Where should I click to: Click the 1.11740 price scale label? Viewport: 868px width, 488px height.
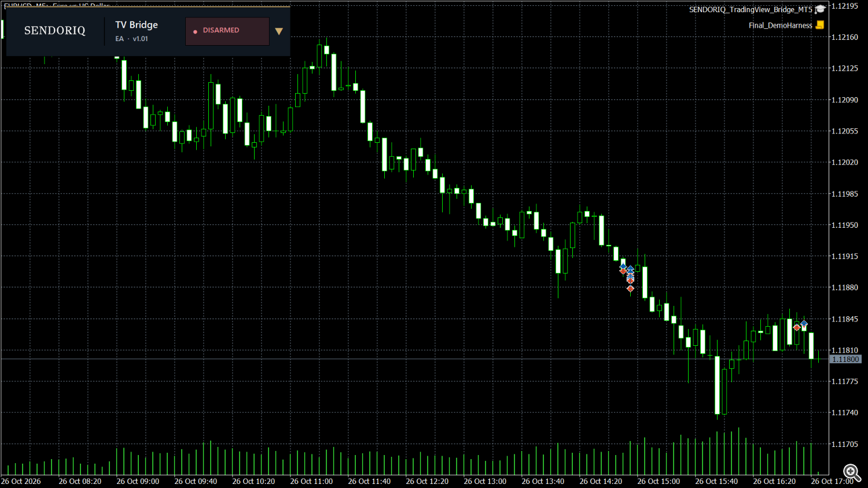pos(845,413)
